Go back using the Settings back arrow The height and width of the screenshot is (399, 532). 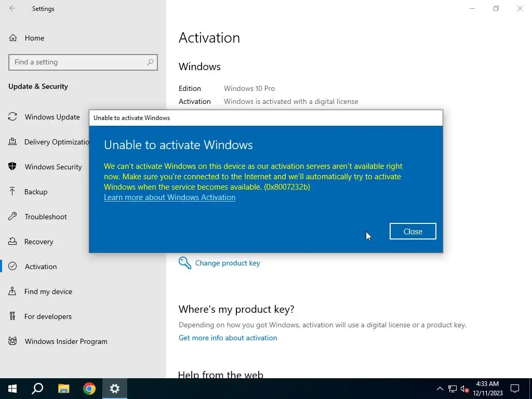click(12, 8)
